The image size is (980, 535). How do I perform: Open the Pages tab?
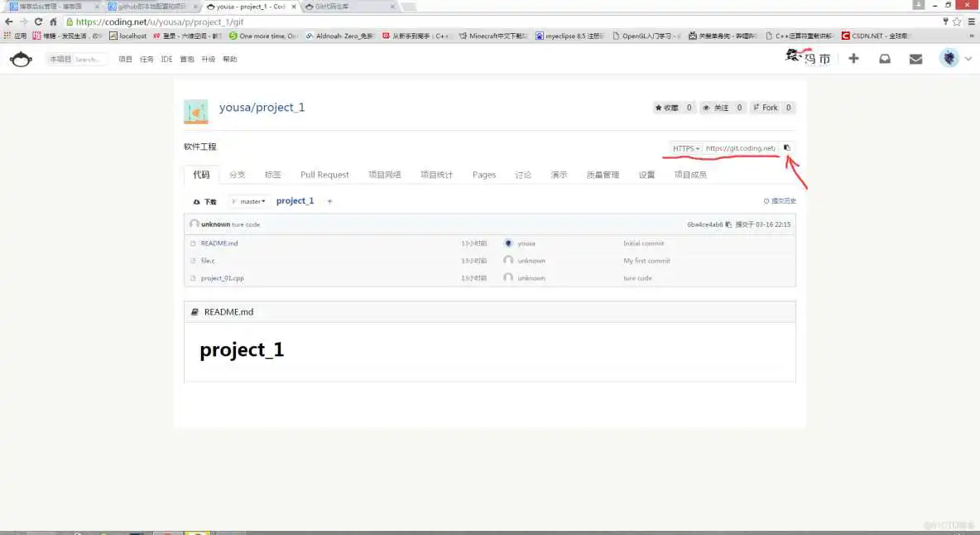coord(483,175)
